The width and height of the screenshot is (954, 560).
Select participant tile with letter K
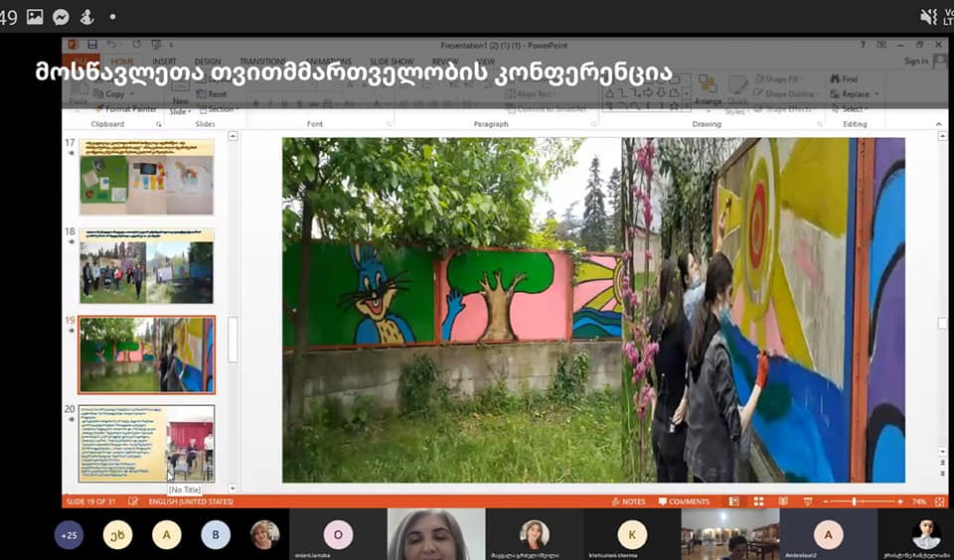pyautogui.click(x=632, y=535)
